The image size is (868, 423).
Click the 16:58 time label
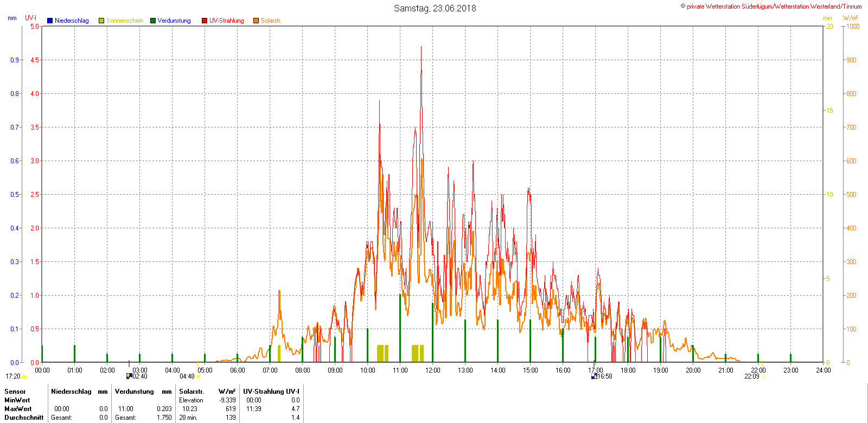pyautogui.click(x=605, y=376)
